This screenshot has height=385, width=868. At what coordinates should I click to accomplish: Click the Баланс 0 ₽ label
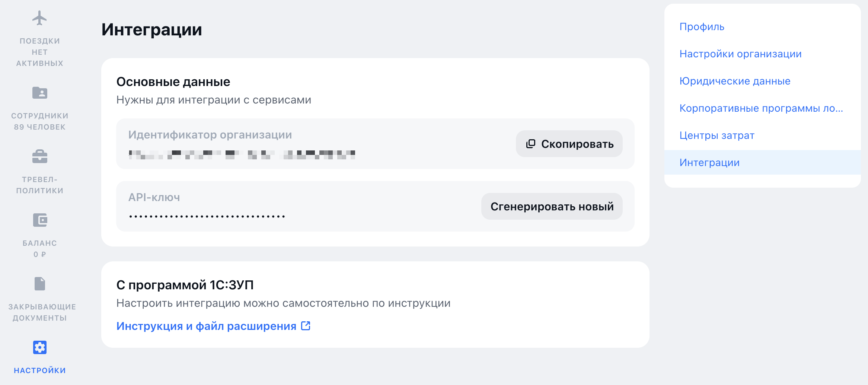point(39,249)
